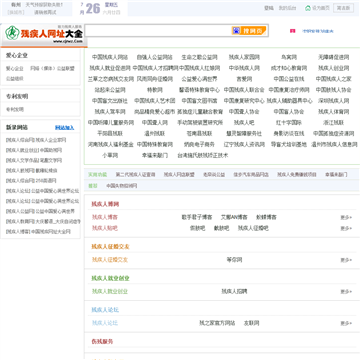Open the red 残疾人博客 category link

coord(105,217)
